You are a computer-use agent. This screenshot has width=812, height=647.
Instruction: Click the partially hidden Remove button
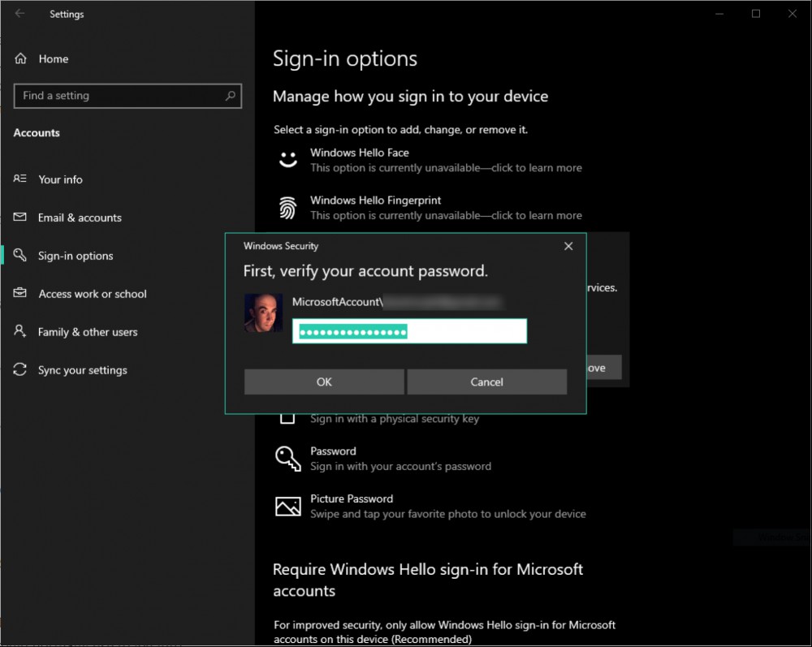coord(604,368)
